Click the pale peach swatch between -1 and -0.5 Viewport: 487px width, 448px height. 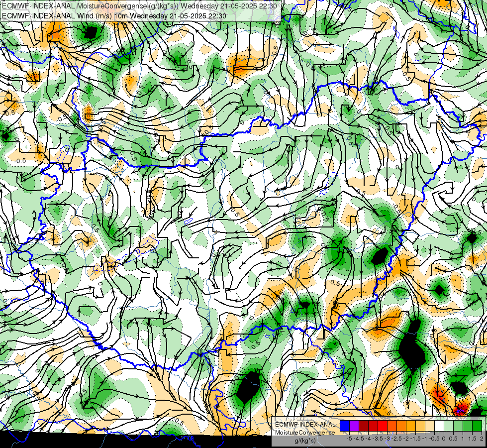click(429, 426)
